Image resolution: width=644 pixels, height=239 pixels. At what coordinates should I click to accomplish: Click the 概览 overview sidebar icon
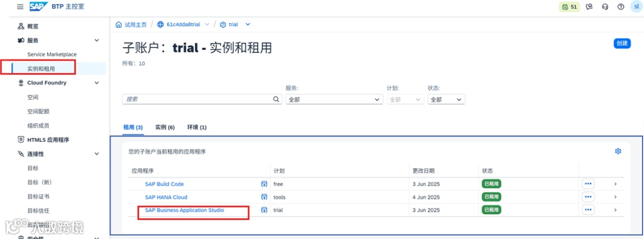21,26
